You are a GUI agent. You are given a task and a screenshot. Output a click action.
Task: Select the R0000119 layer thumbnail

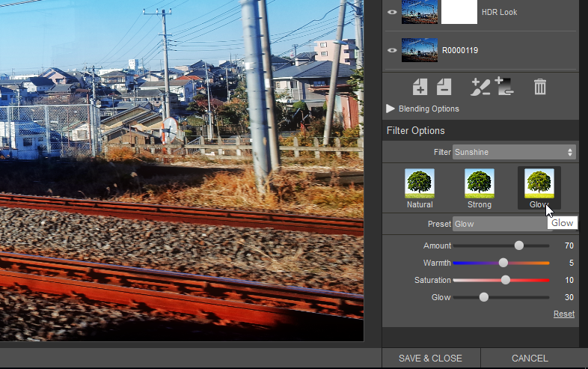click(x=420, y=51)
